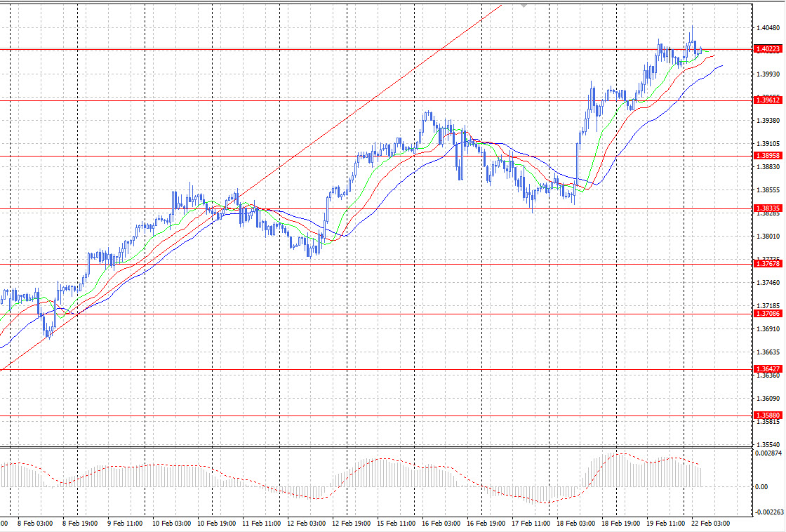The height and width of the screenshot is (532, 786).
Task: Select the 18 Feb 19:00 time label
Action: pyautogui.click(x=620, y=524)
